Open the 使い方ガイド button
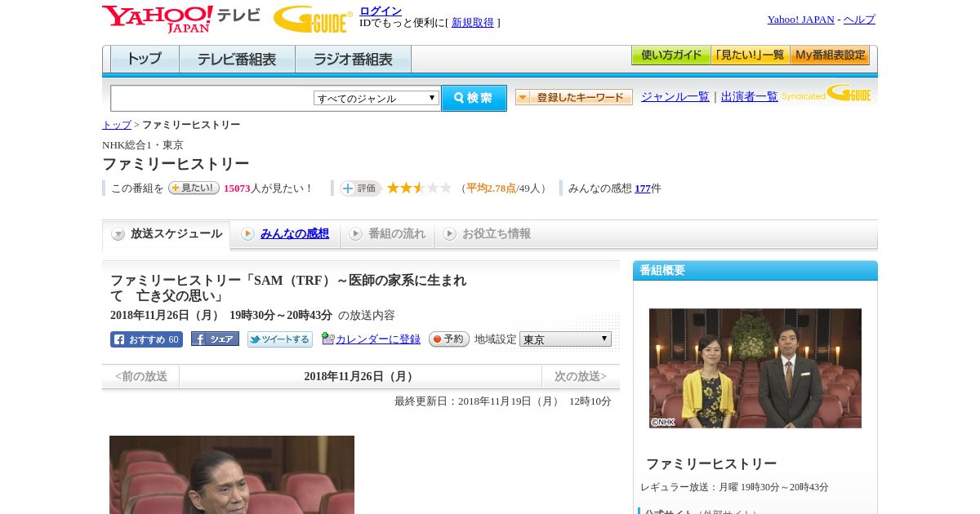This screenshot has height=514, width=980. [x=671, y=55]
